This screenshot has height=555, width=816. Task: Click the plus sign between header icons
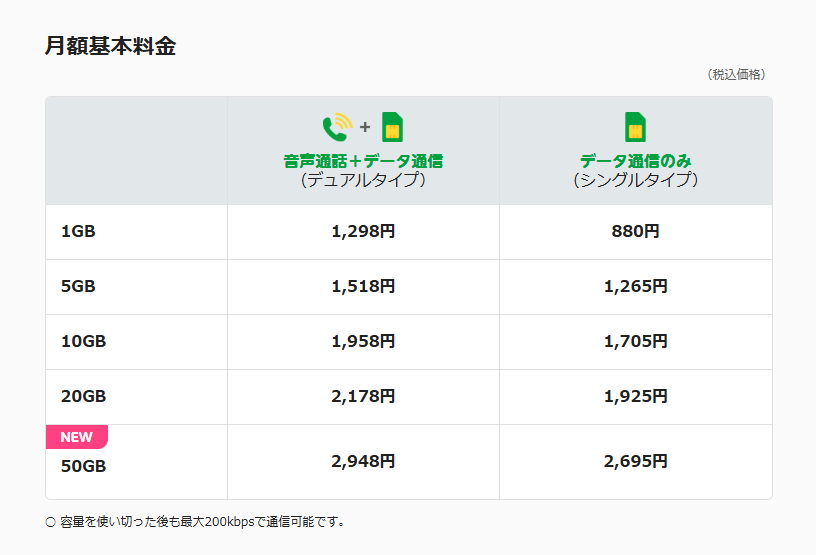(x=365, y=128)
